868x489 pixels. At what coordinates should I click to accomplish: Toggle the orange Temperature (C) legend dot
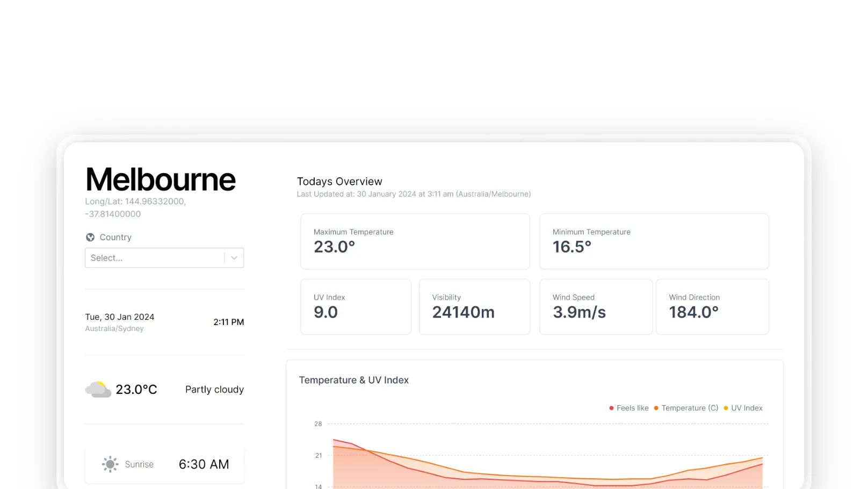tap(656, 408)
